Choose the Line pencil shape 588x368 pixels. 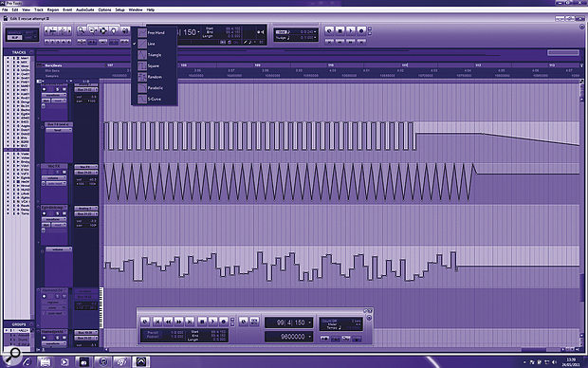(154, 44)
